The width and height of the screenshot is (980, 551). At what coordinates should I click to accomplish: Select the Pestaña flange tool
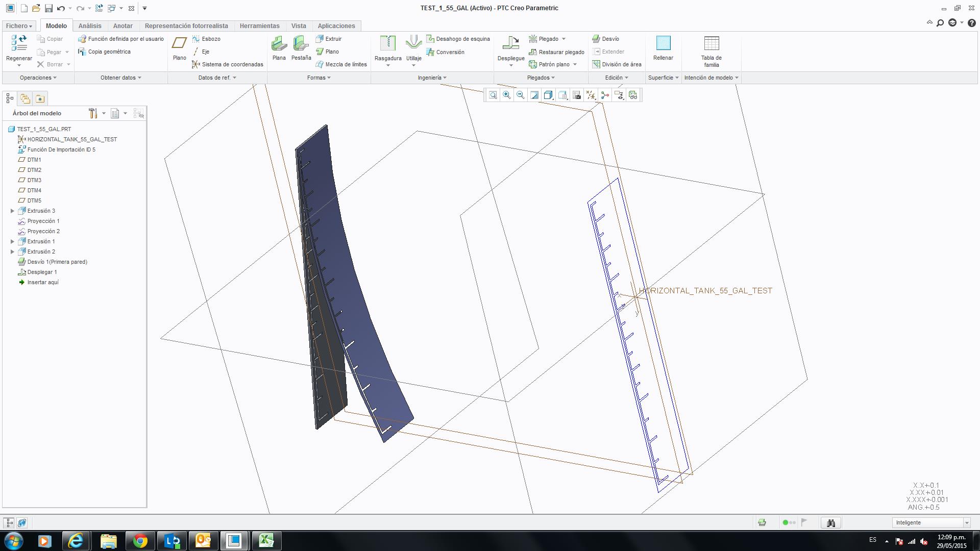[301, 48]
